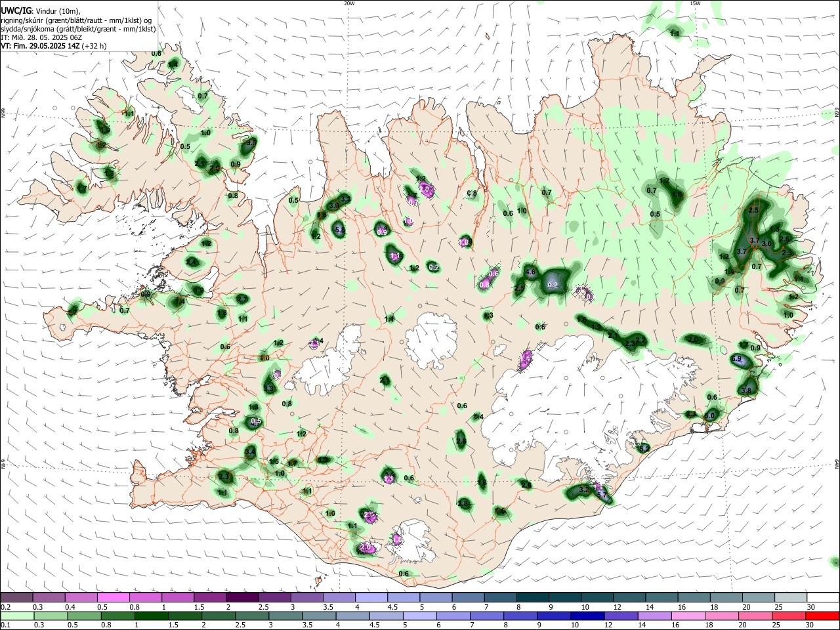Select the darkest green 1 swatch, rain scale

(x=150, y=616)
